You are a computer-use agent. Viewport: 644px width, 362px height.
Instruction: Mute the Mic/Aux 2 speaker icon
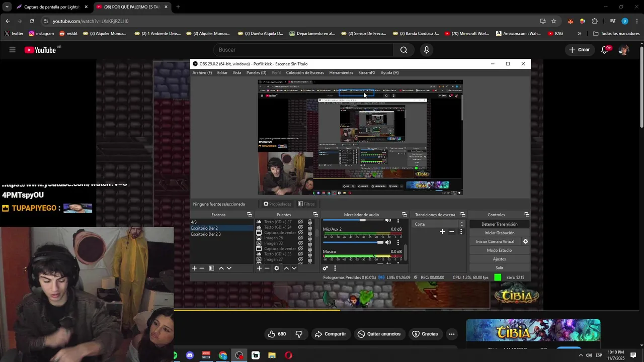pos(388,242)
